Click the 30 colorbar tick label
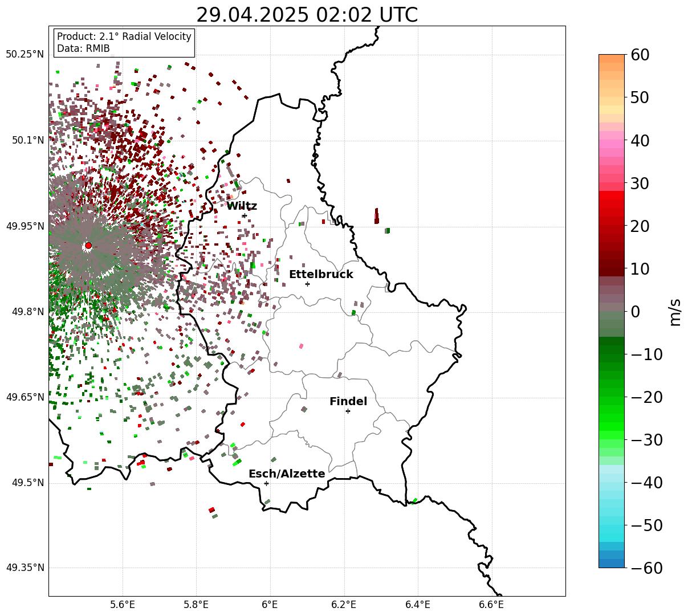 click(x=641, y=183)
